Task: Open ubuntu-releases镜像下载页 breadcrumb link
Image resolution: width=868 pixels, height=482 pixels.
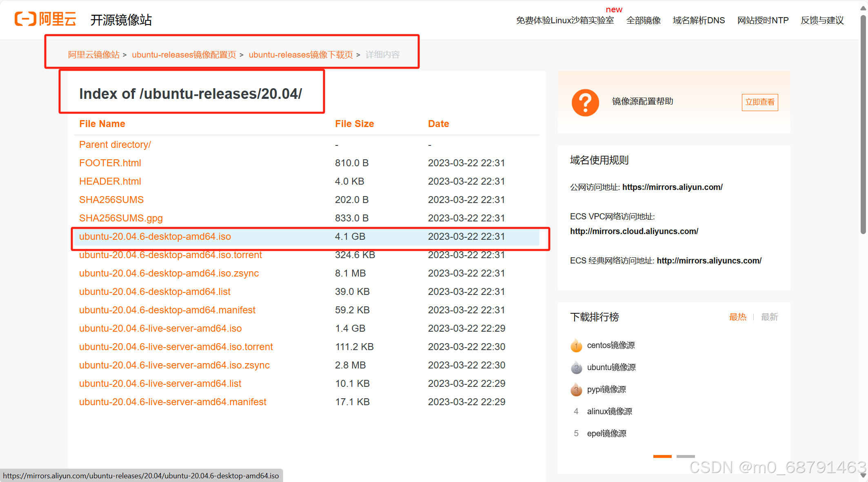Action: coord(301,55)
